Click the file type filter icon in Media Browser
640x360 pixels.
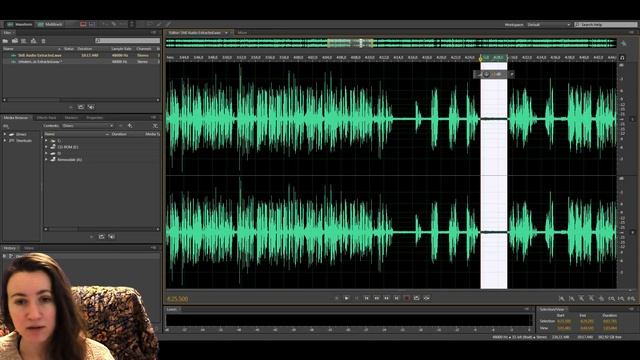[x=155, y=126]
